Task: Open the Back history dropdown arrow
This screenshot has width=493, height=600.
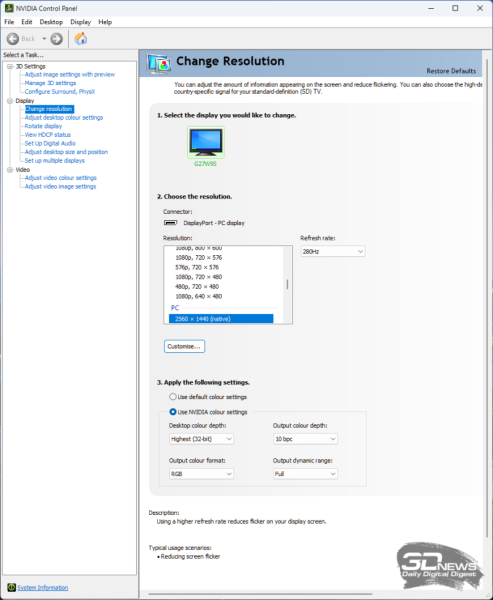Action: 44,39
